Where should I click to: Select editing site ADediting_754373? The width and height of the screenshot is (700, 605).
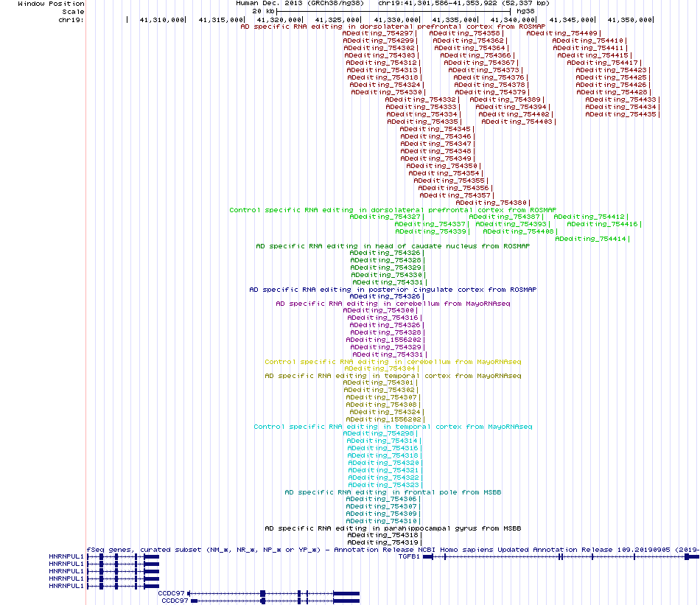[486, 70]
